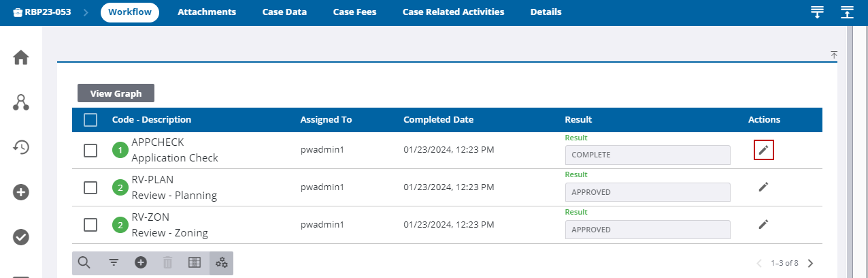This screenshot has width=868, height=278.
Task: Open the Home icon in sidebar
Action: click(x=21, y=58)
